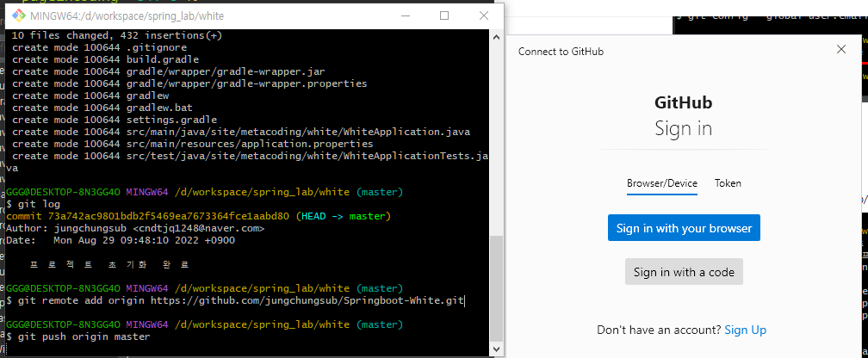Click the build.gradle create mode line
Image resolution: width=868 pixels, height=358 pixels.
pos(105,59)
